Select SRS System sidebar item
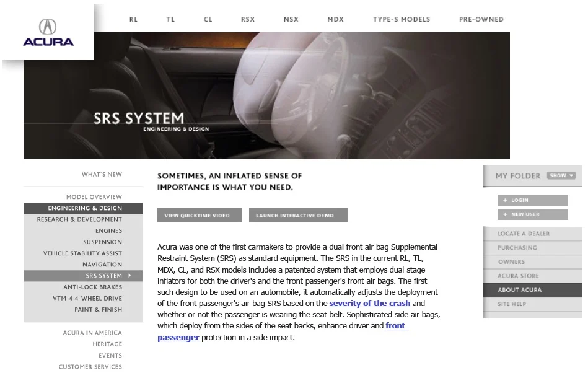Viewport: 588px width, 373px height. click(83, 276)
